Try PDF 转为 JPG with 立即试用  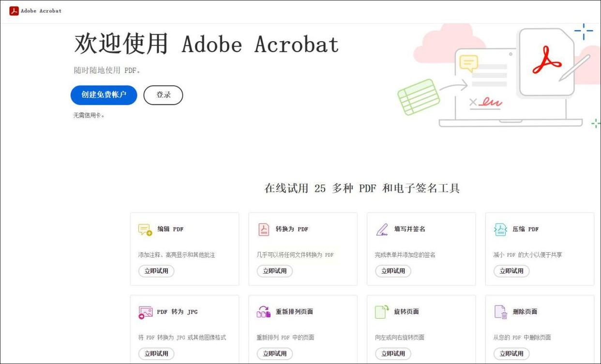point(156,354)
